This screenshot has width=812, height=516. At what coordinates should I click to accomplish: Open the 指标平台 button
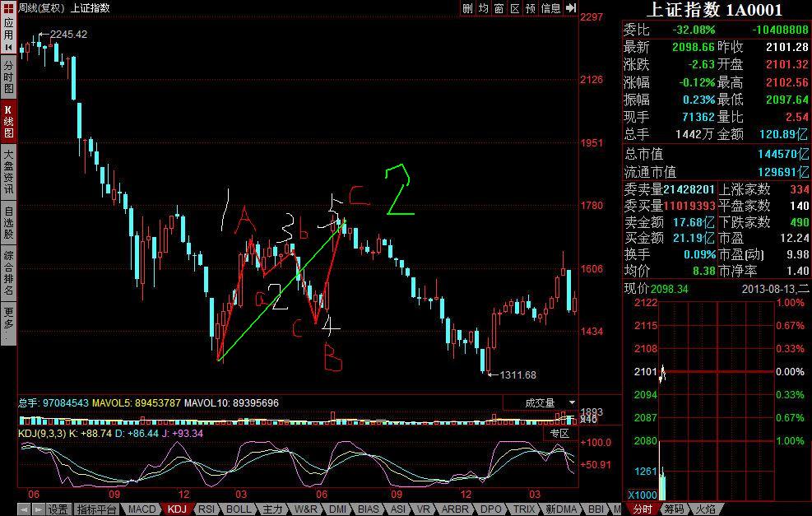(96, 509)
